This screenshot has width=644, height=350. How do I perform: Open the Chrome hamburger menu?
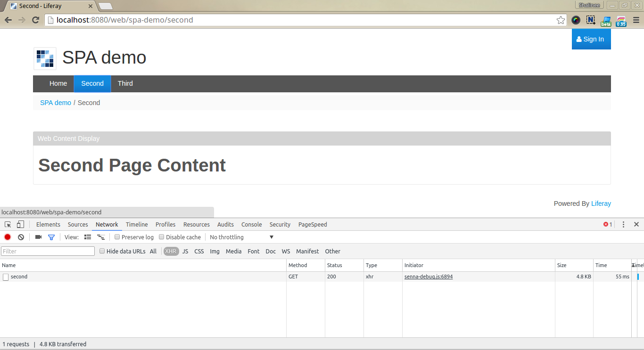[x=636, y=20]
